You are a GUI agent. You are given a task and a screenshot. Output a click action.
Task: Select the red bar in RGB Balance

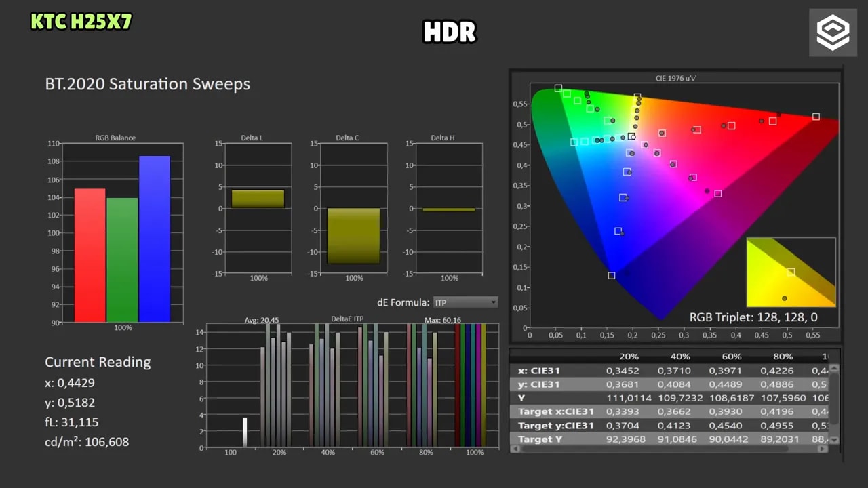click(x=90, y=255)
